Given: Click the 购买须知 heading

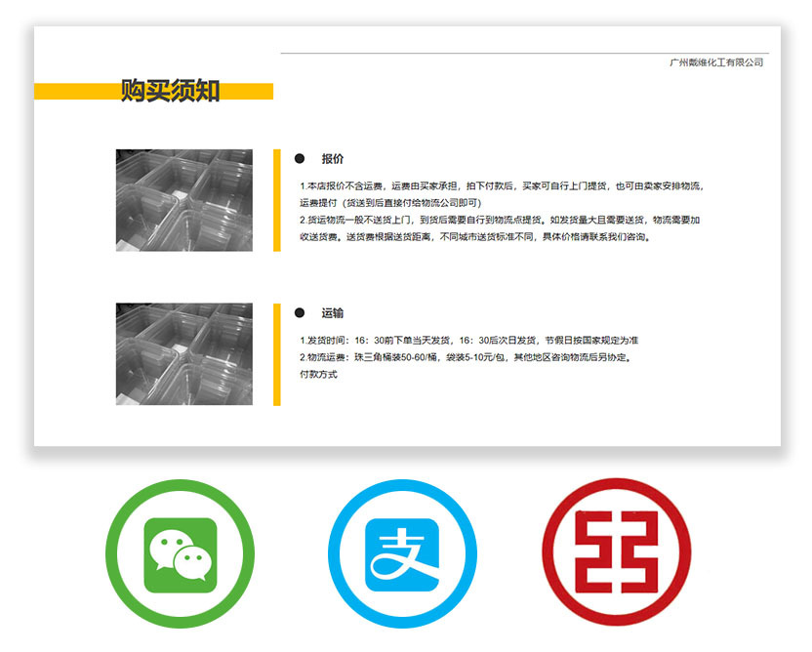Looking at the screenshot, I should 171,91.
